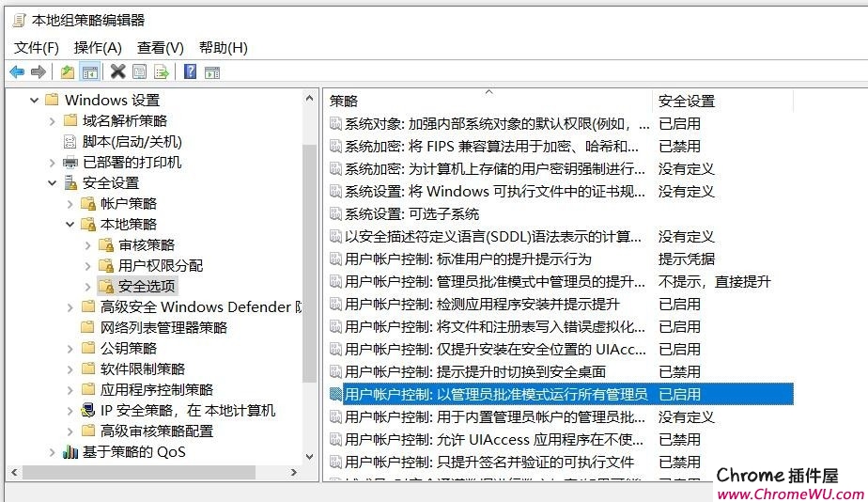Click the tree pane horizontal scrollbar left arrow
The image size is (868, 502).
[x=14, y=473]
